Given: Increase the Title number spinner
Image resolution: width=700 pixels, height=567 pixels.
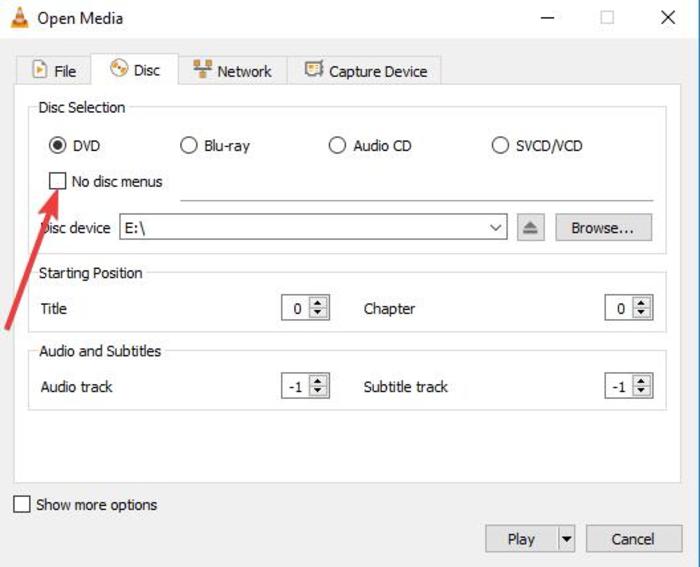Looking at the screenshot, I should (x=317, y=302).
